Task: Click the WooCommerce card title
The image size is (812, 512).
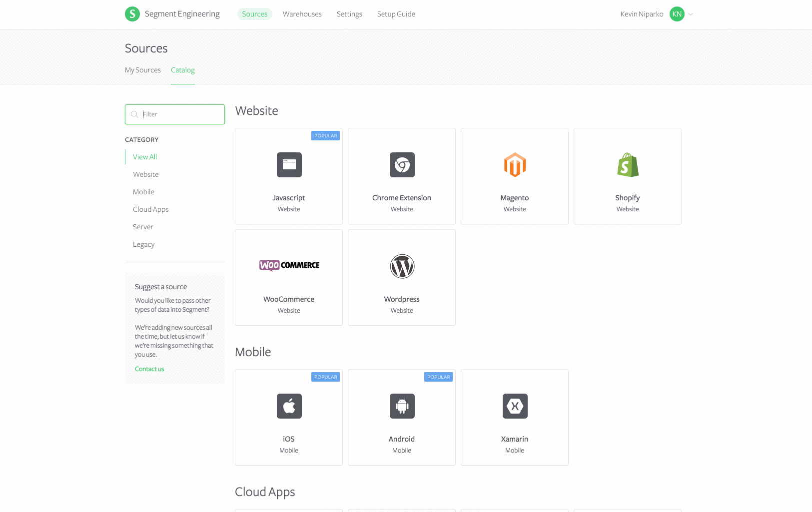Action: (289, 299)
